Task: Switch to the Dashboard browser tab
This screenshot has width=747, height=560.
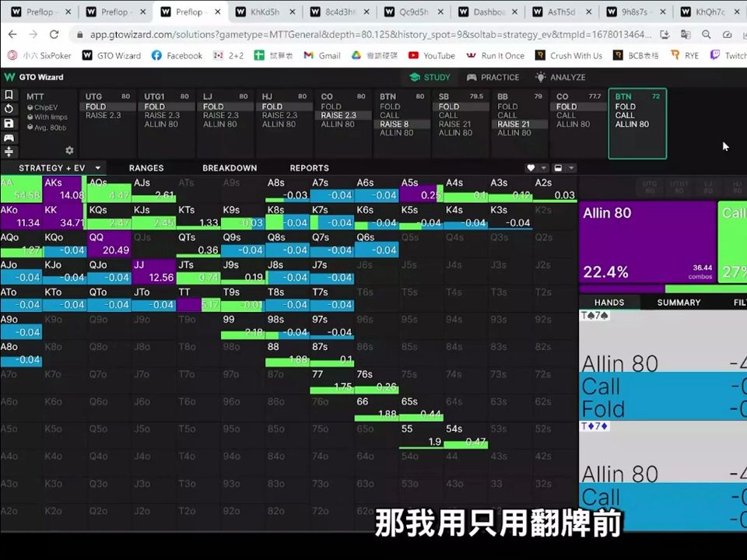Action: coord(488,12)
